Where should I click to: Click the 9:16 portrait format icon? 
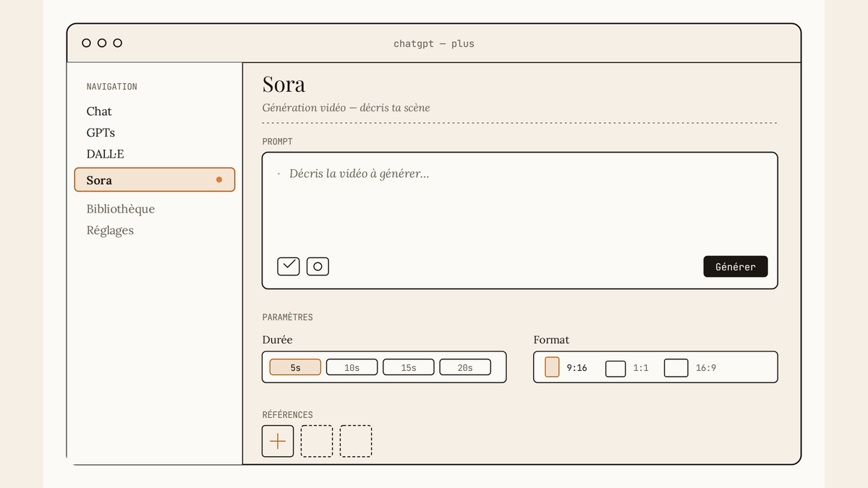click(552, 367)
